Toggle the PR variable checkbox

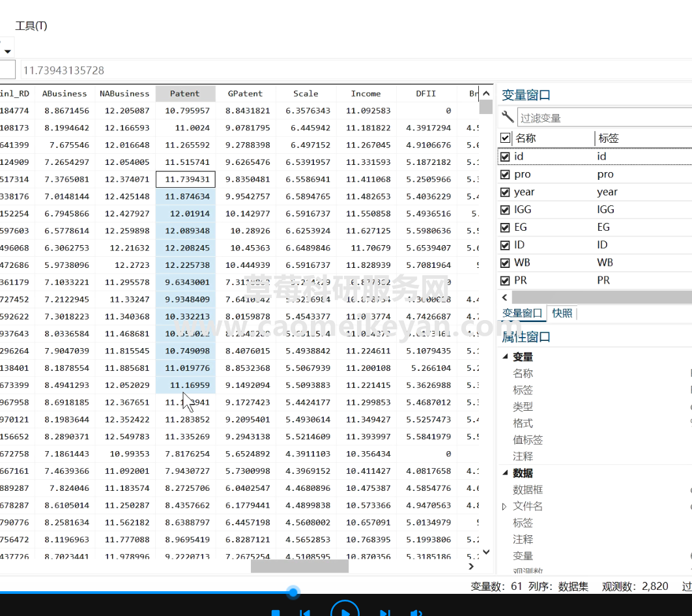click(506, 280)
